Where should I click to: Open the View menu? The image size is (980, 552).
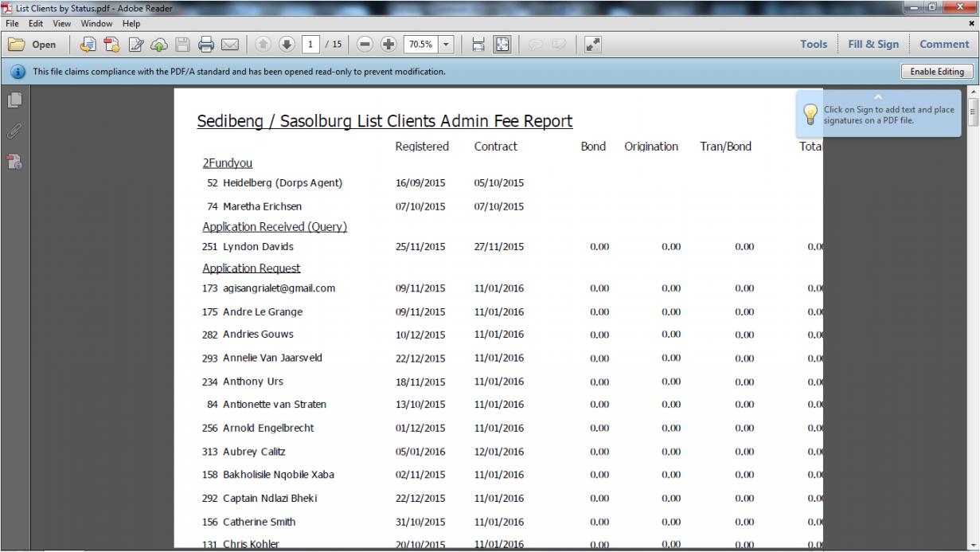point(62,24)
